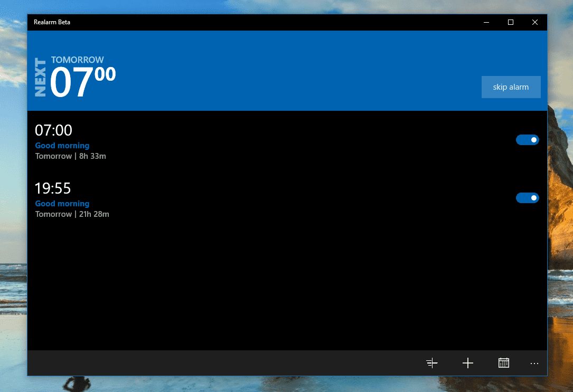Click the select alarms list icon
This screenshot has width=573, height=392.
432,363
